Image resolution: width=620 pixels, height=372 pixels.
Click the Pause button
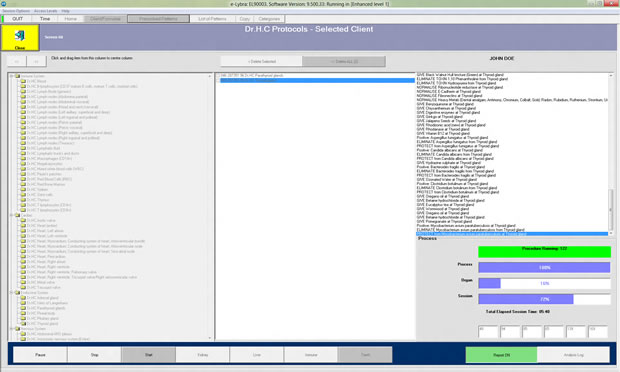(x=40, y=355)
